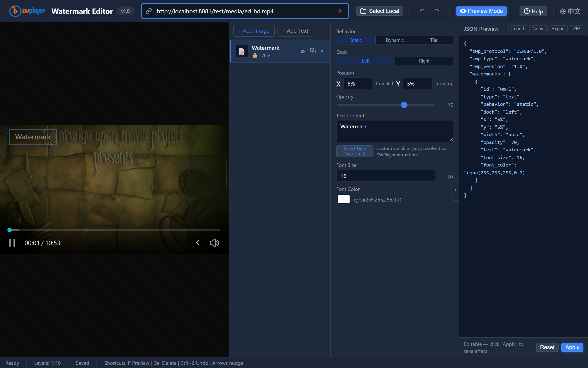
Task: Download as ZIP
Action: (x=576, y=29)
